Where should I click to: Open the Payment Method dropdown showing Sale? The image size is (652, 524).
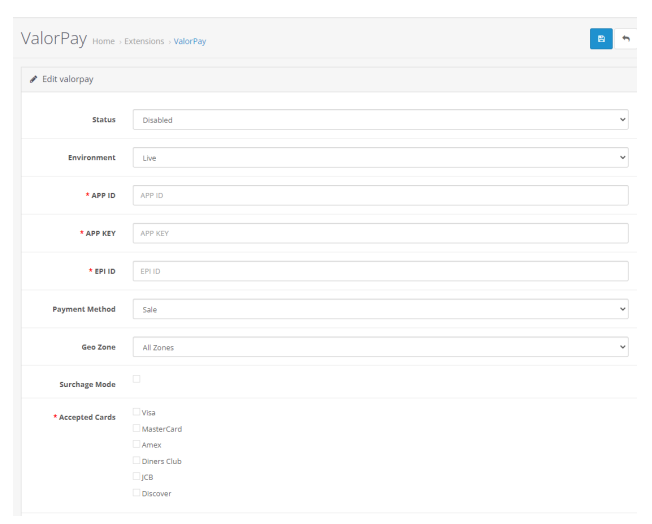(380, 309)
